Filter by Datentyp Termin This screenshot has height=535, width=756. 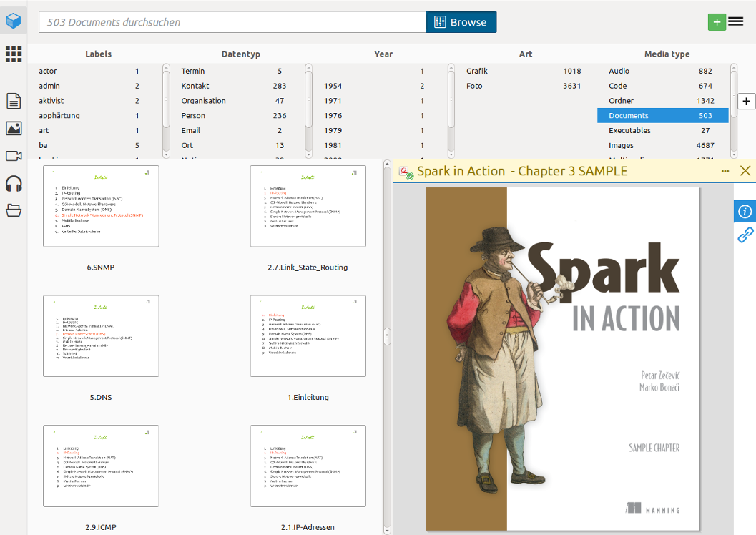237,71
